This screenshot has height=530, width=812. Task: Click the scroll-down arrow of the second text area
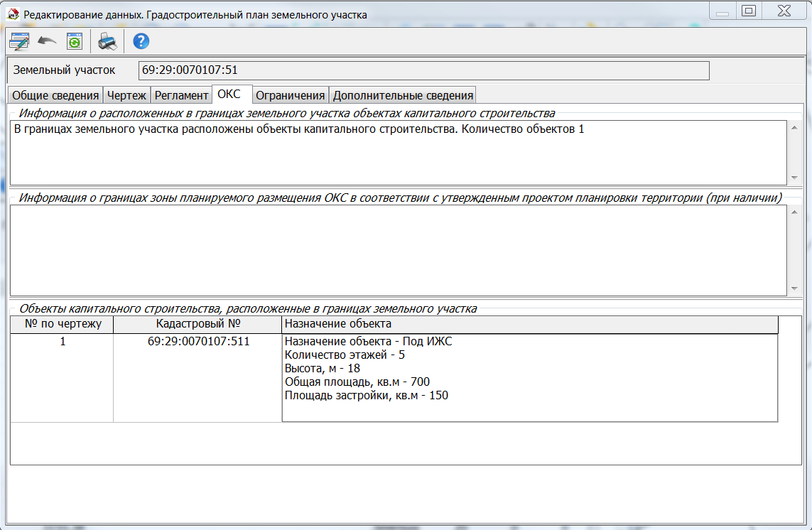(794, 287)
